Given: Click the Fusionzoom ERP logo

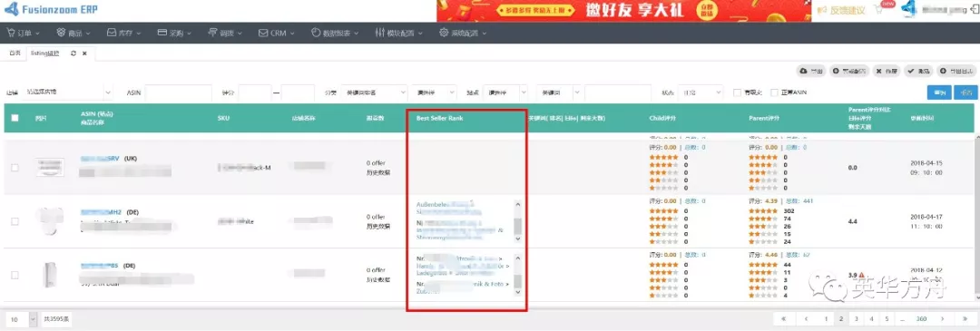Looking at the screenshot, I should (50, 10).
